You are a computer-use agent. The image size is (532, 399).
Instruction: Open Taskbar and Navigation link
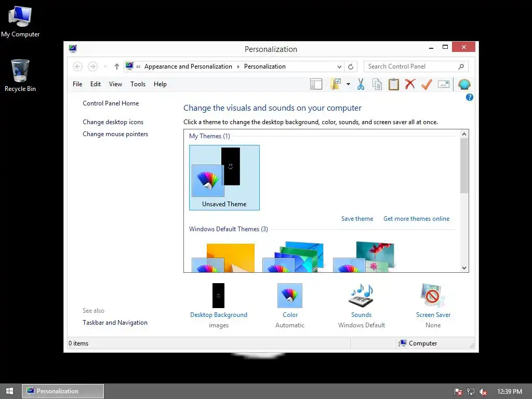[115, 323]
